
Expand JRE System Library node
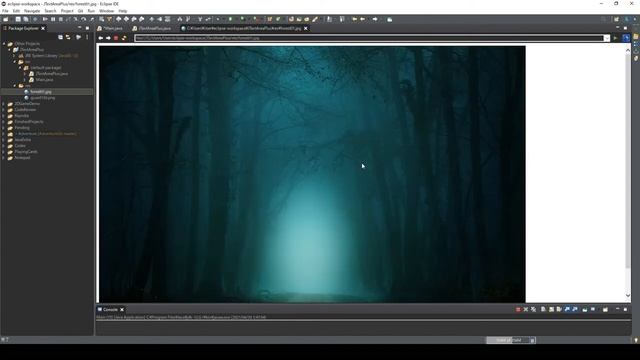pos(15,56)
